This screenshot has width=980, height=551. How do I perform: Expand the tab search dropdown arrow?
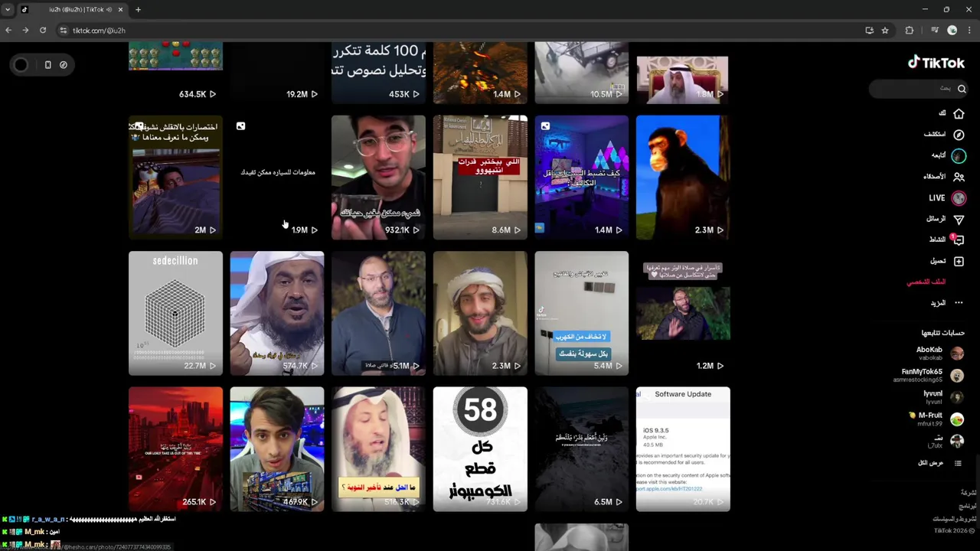[8, 10]
